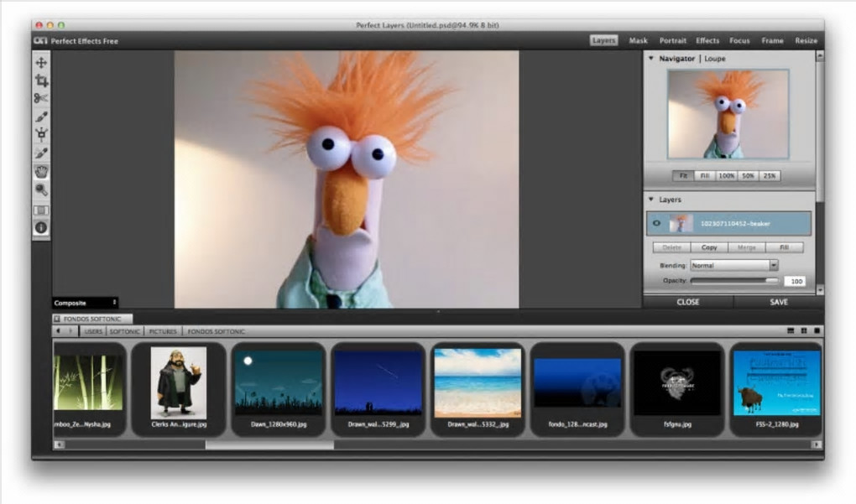The width and height of the screenshot is (856, 504).
Task: Switch to the Loupe view
Action: click(x=715, y=59)
